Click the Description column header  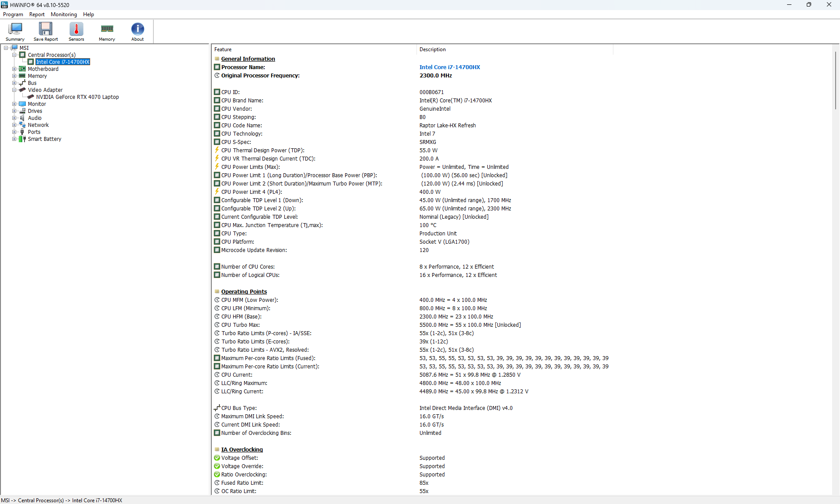click(x=432, y=49)
